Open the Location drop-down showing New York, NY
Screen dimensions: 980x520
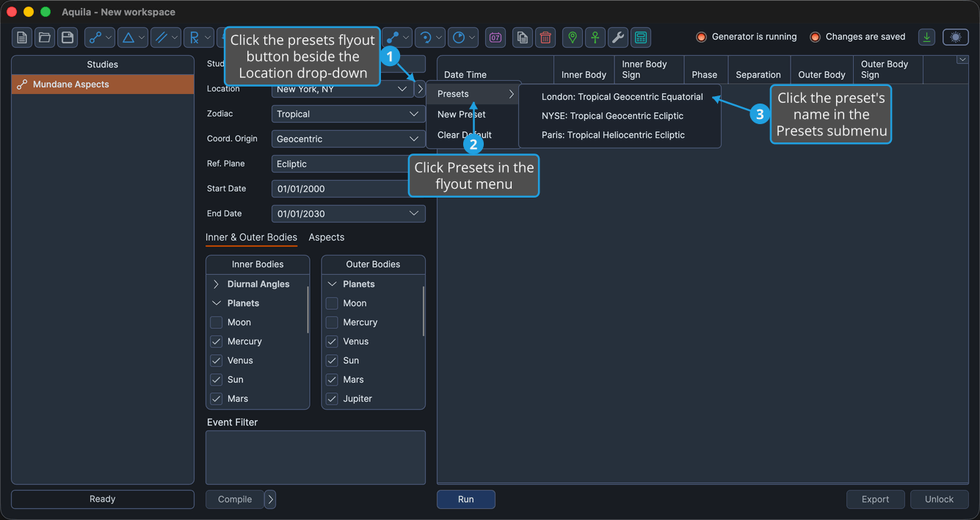click(342, 89)
